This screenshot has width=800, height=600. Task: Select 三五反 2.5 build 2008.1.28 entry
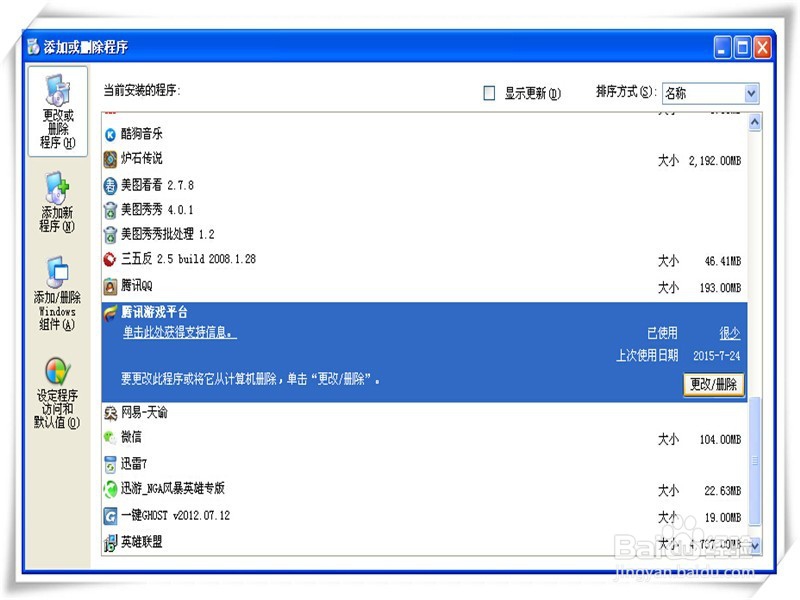point(424,260)
